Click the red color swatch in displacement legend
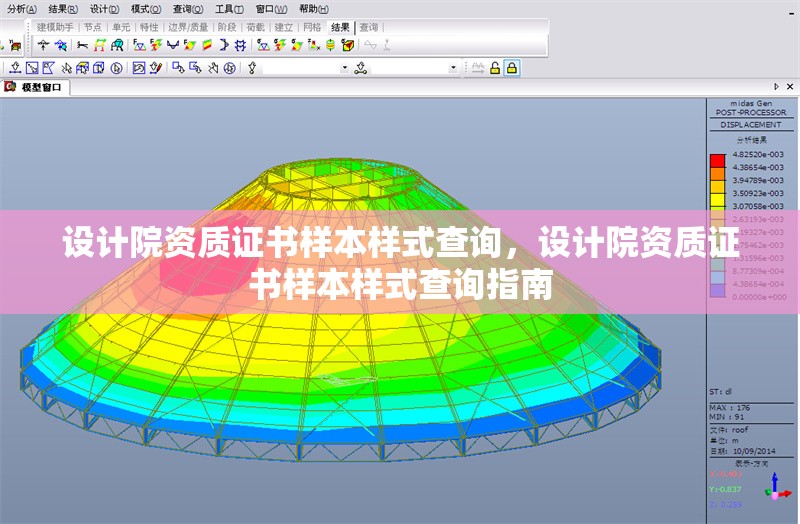This screenshot has width=800, height=524. (717, 161)
